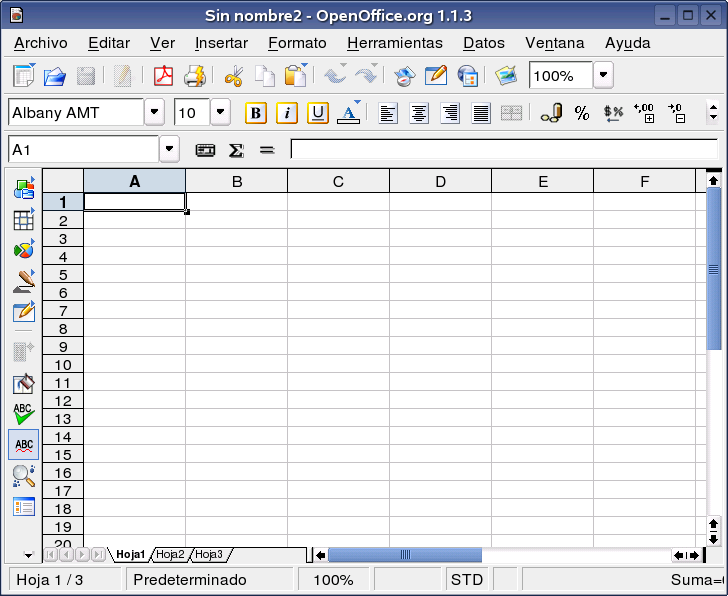The height and width of the screenshot is (596, 728).
Task: Open the Herramientas menu
Action: pos(395,43)
